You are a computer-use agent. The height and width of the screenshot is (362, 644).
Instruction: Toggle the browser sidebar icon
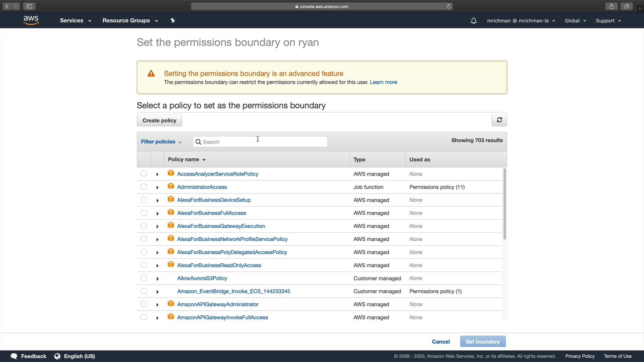29,6
